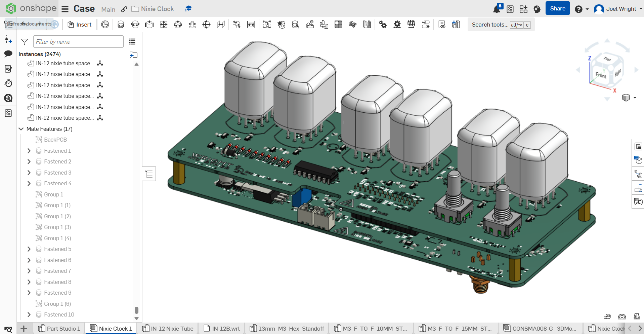
Task: Activate the Tangent mate tool
Action: 237,25
